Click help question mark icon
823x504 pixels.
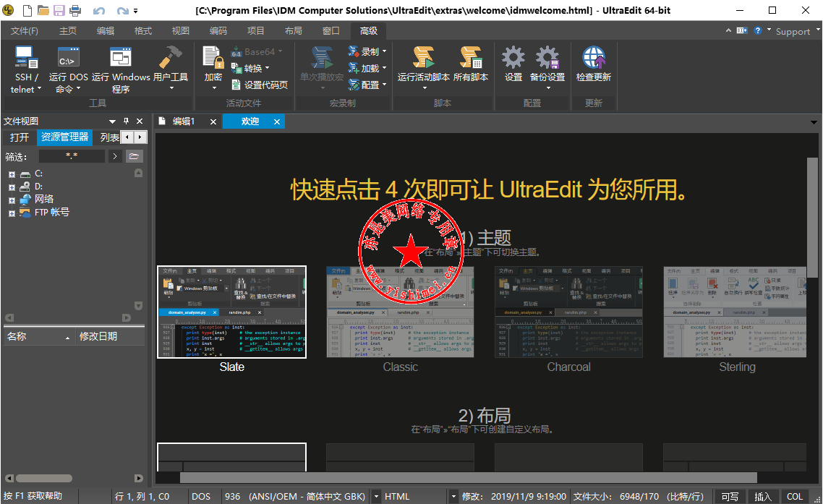pos(757,30)
